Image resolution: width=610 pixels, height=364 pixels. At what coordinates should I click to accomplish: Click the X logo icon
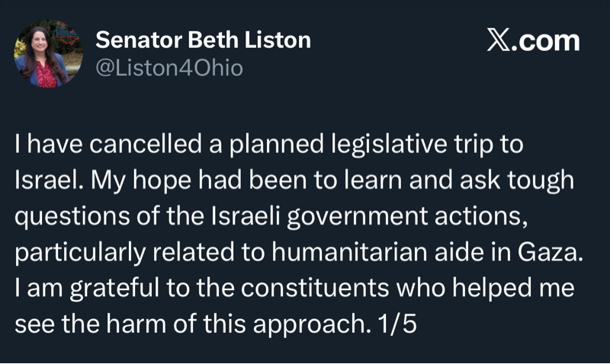tap(499, 40)
